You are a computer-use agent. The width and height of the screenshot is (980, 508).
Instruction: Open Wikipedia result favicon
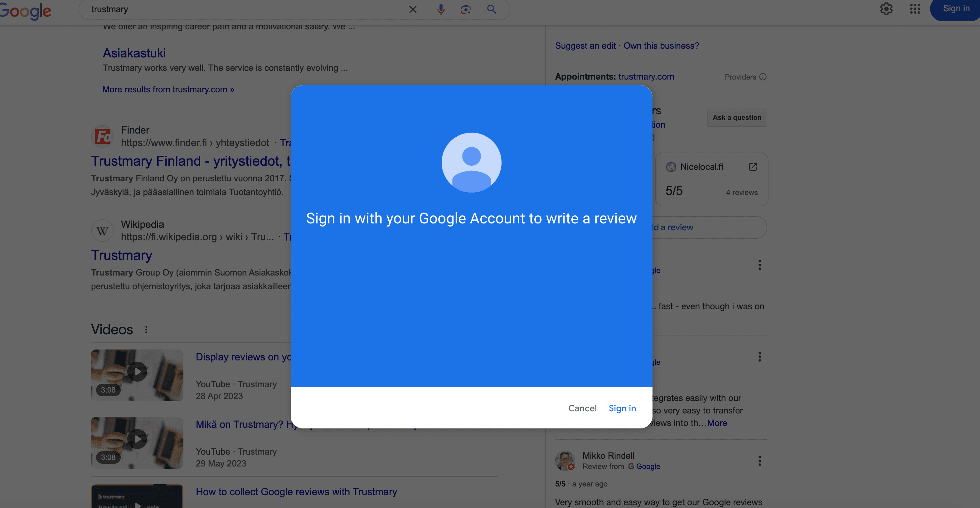(x=102, y=231)
